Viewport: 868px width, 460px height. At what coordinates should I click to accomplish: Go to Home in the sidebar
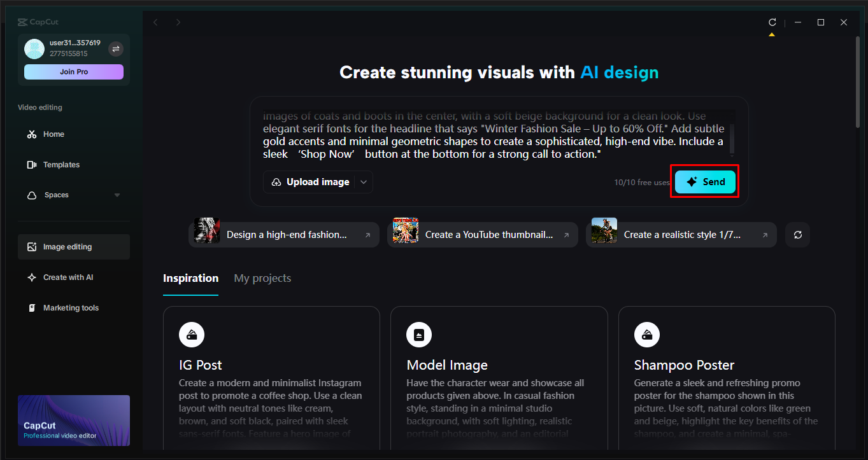[53, 134]
